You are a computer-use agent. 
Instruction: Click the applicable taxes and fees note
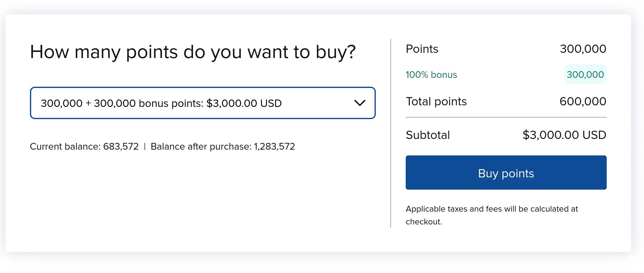pos(492,215)
